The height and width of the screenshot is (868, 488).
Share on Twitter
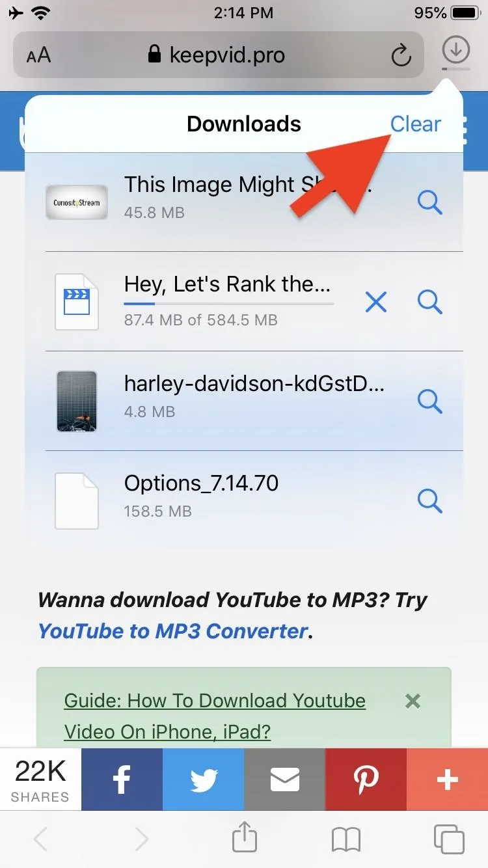pyautogui.click(x=203, y=779)
